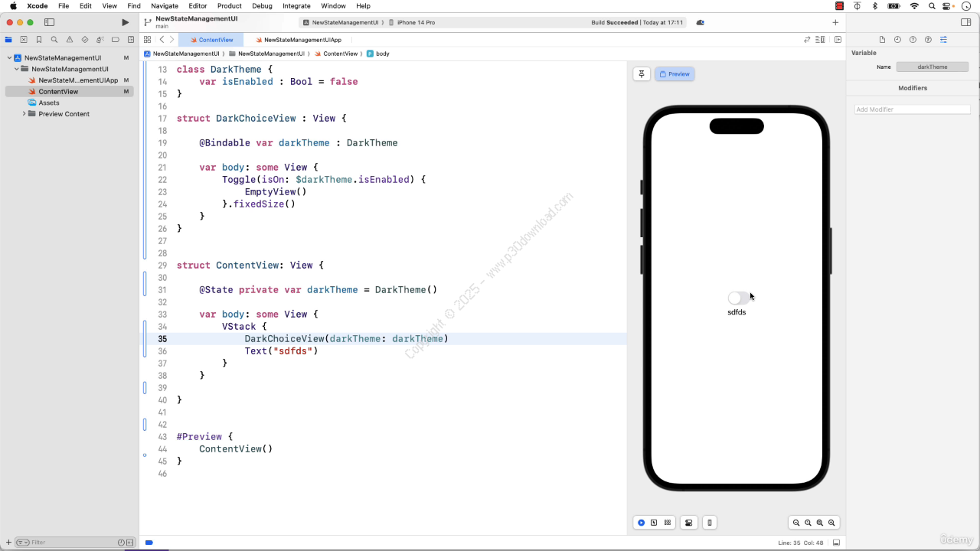Click the Run (play) button in toolbar
This screenshot has width=980, height=551.
tap(126, 23)
